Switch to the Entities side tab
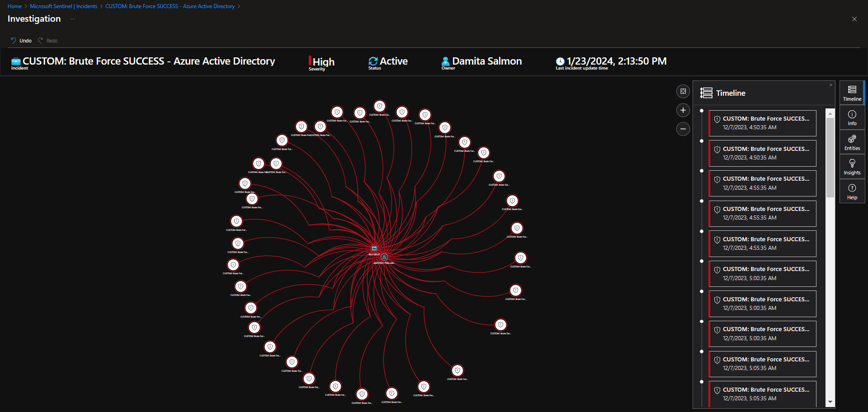 tap(852, 143)
